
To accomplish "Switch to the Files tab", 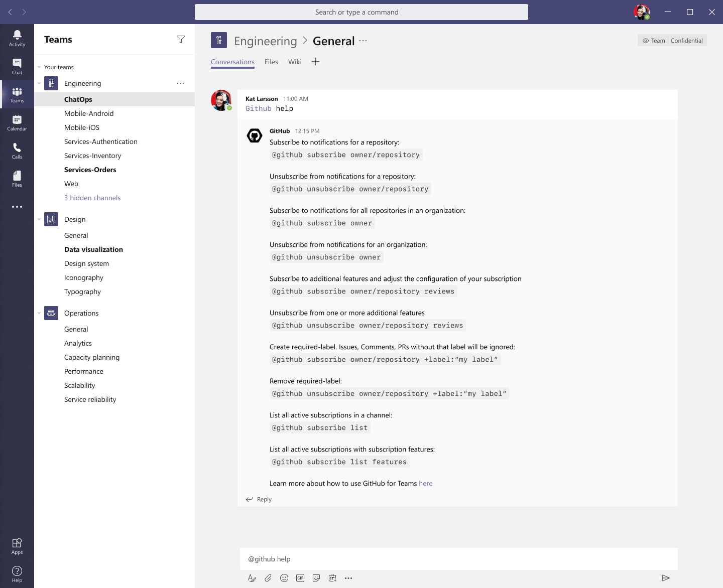I will tap(271, 62).
